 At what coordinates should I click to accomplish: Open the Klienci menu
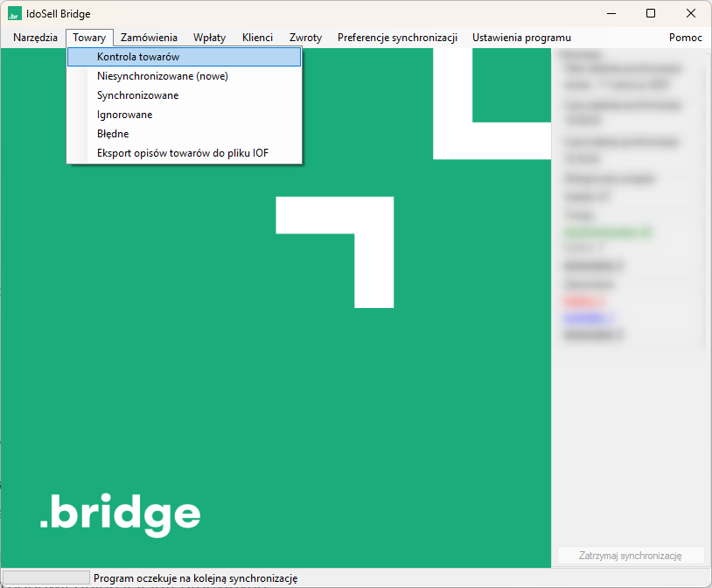257,38
